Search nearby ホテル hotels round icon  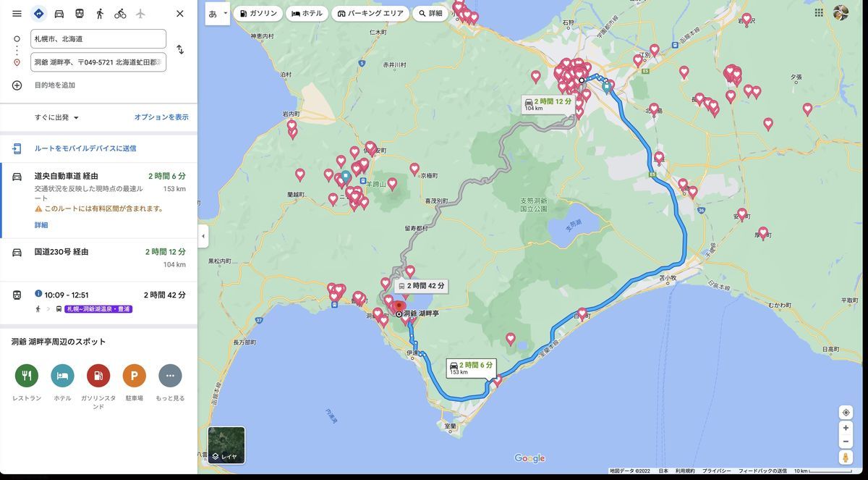point(62,376)
